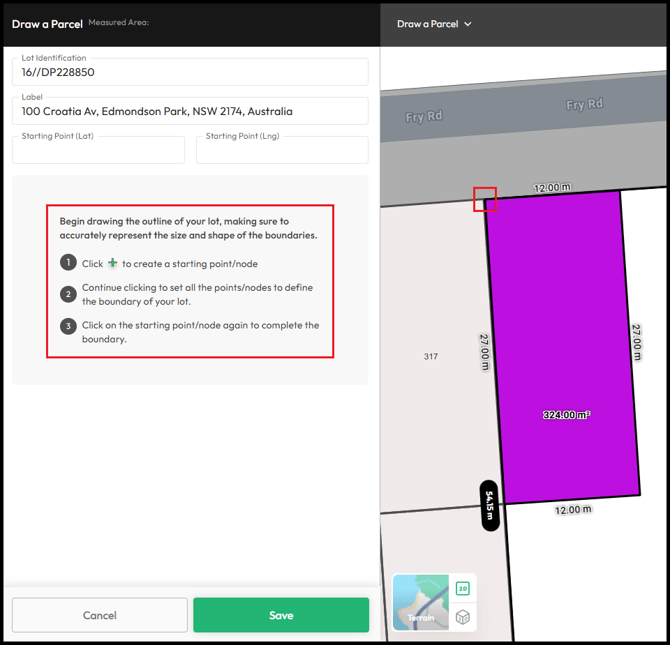Switch map to 3D cube view
The height and width of the screenshot is (645, 670).
[x=463, y=617]
